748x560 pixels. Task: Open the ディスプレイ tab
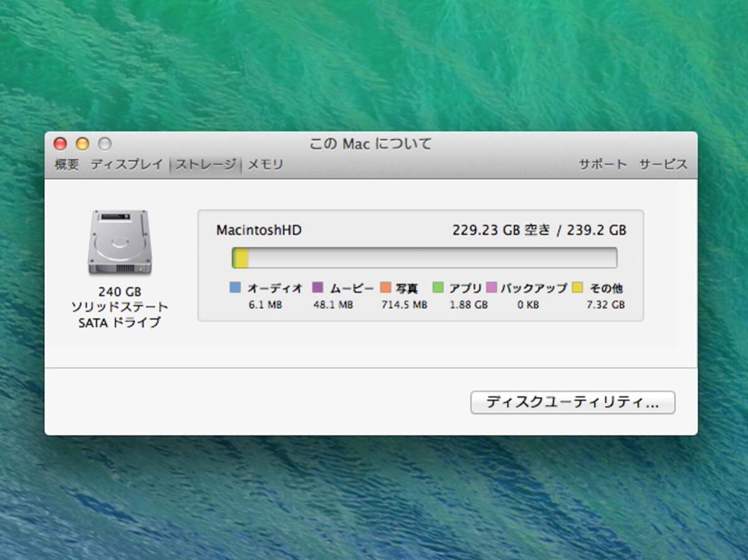click(x=127, y=164)
